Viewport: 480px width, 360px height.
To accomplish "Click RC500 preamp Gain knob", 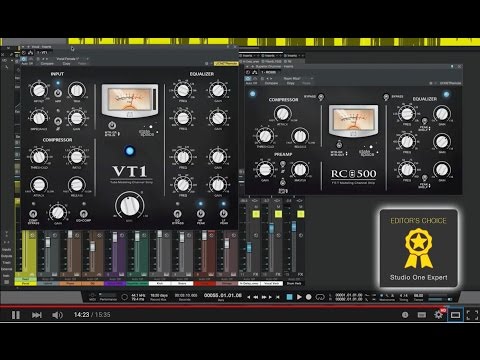I will [265, 170].
